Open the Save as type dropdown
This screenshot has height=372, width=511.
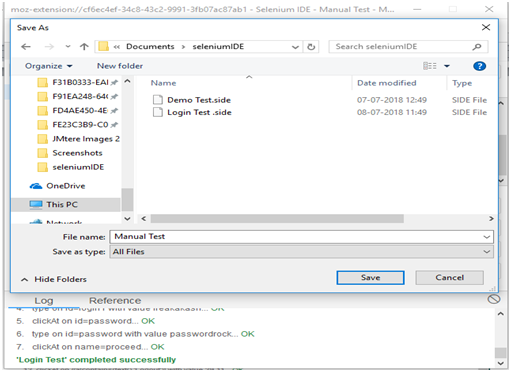click(301, 252)
